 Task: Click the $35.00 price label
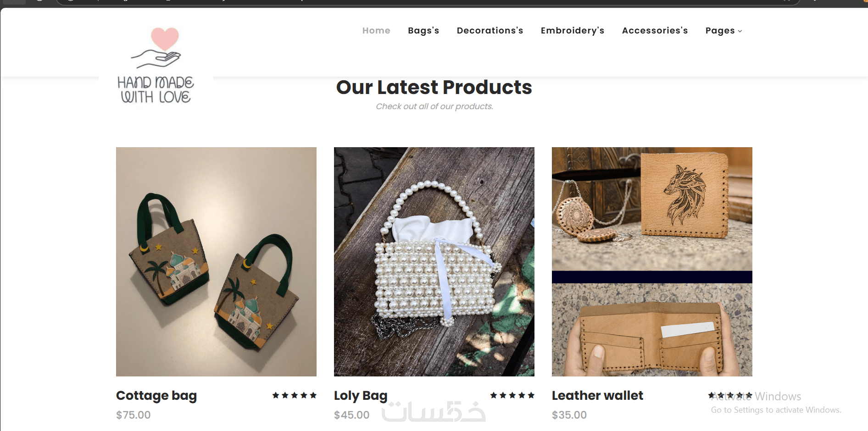pyautogui.click(x=569, y=415)
